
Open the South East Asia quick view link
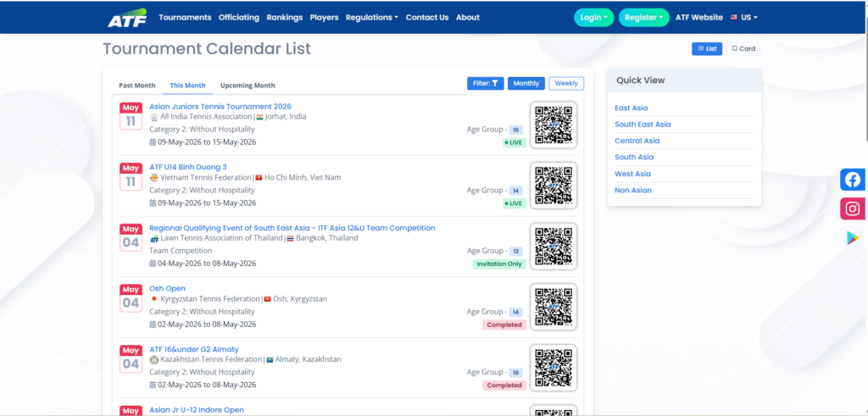pos(643,125)
